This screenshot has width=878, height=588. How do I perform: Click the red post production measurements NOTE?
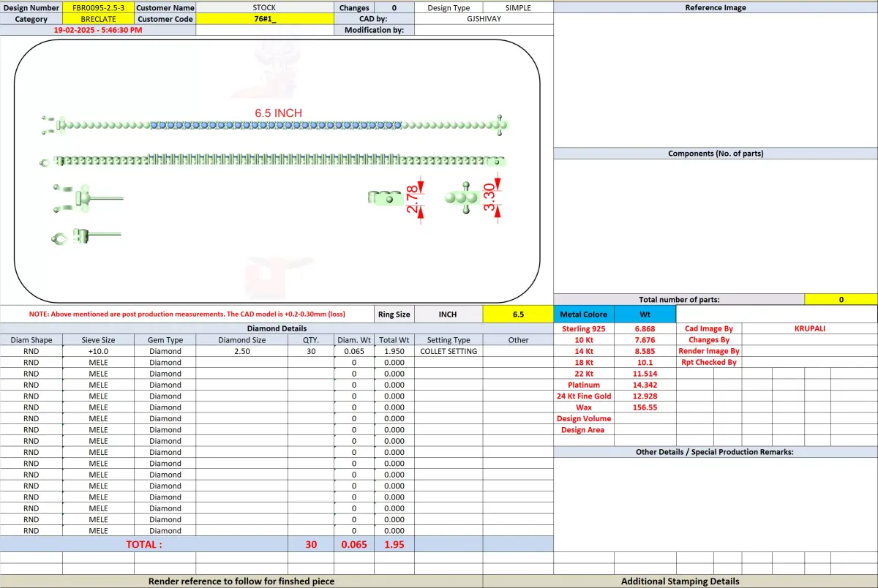187,314
